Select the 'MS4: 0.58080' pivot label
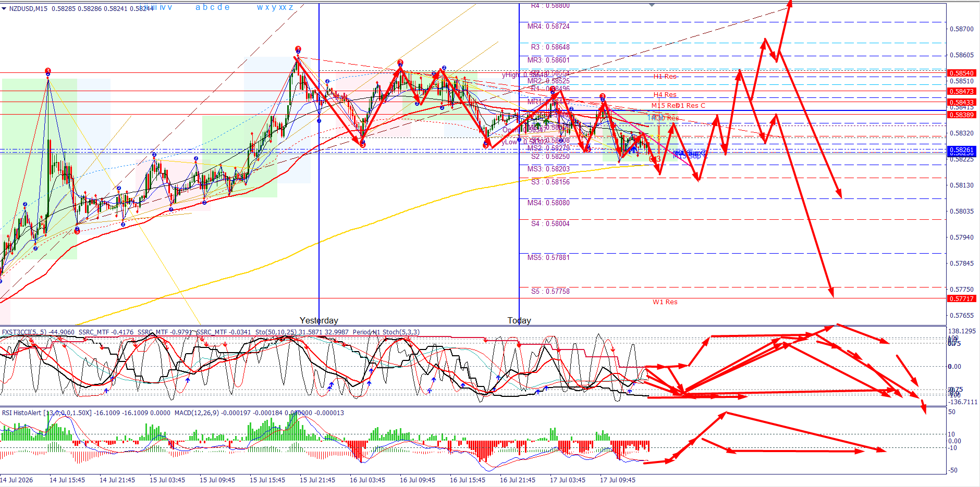 548,203
